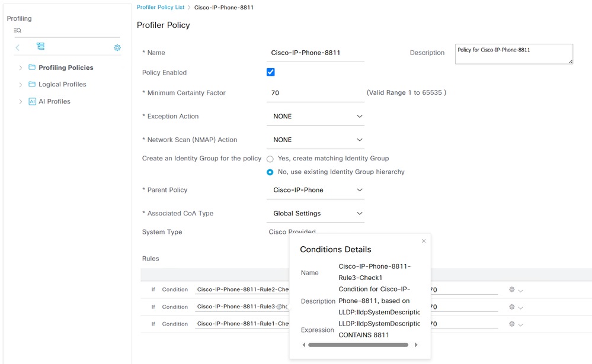Open the Profiling sidebar settings gear
This screenshot has height=364, width=592.
pyautogui.click(x=117, y=47)
